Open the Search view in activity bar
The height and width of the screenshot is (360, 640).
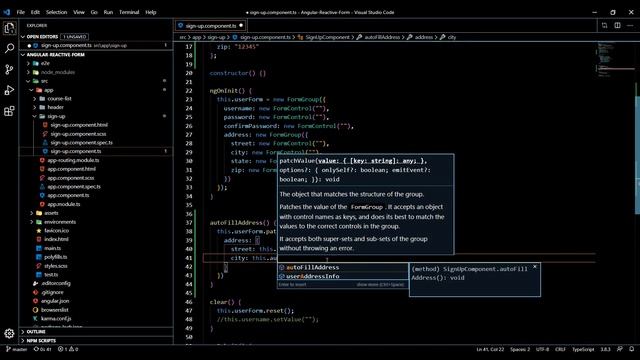9,49
